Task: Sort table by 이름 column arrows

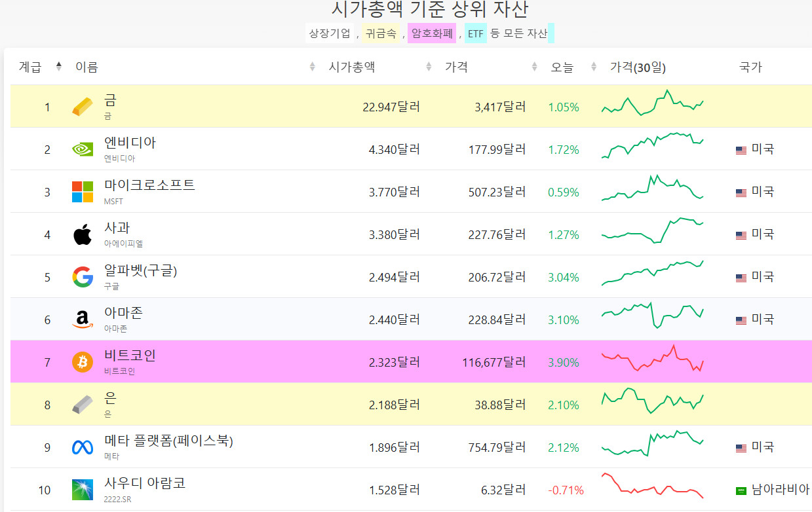Action: [312, 66]
